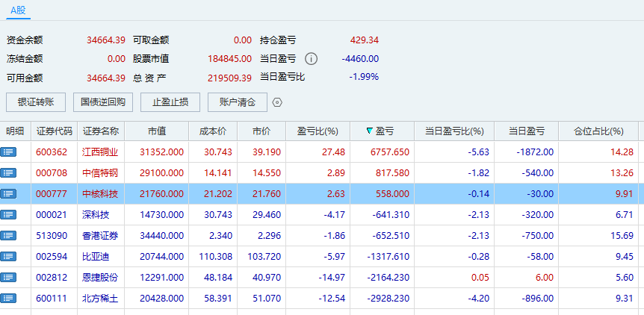Click details icon for 中核科技 row

coord(9,193)
